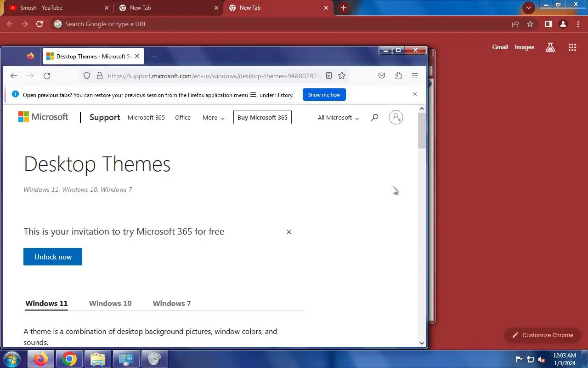Open Gmail link in Chrome new tab
This screenshot has width=588, height=368.
pos(500,47)
